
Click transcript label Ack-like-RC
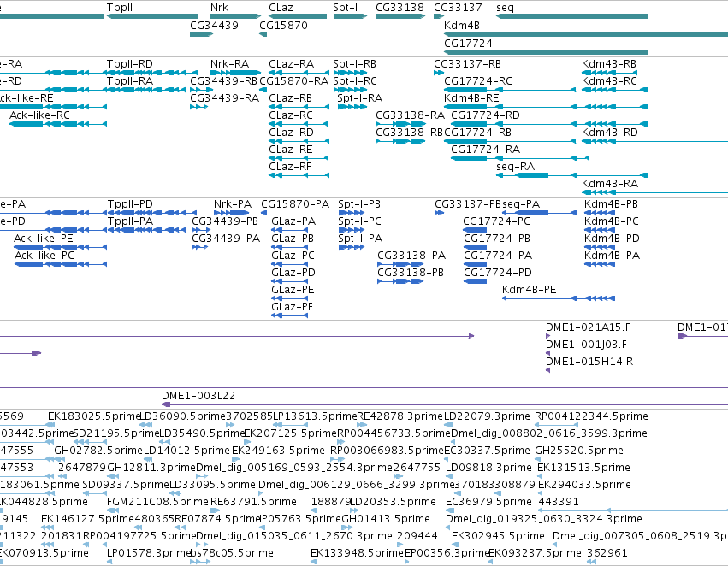[39, 115]
